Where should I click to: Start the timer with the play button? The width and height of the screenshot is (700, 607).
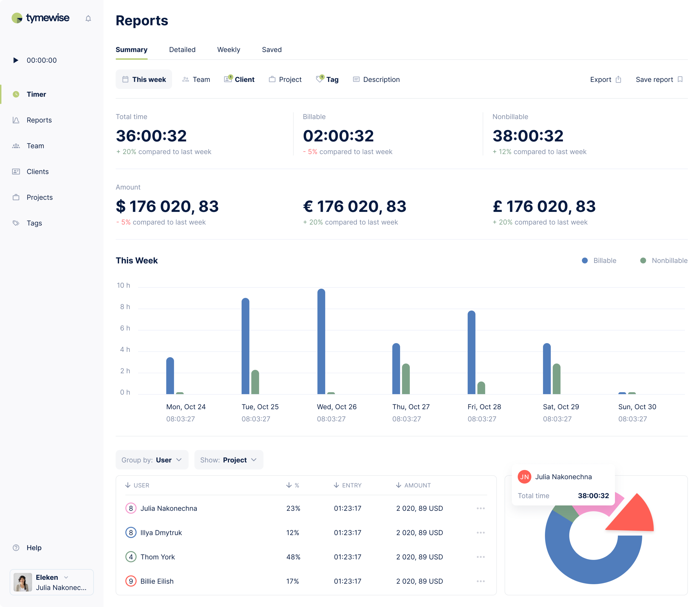pyautogui.click(x=16, y=60)
